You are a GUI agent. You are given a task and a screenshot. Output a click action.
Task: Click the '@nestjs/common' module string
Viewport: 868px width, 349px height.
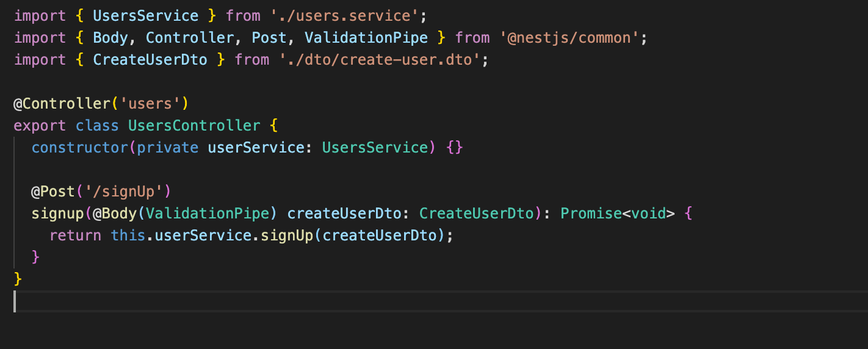(x=570, y=37)
